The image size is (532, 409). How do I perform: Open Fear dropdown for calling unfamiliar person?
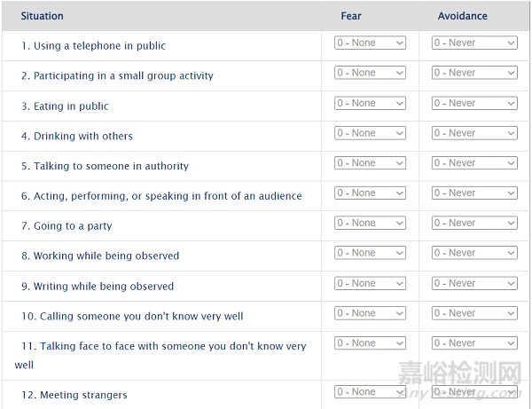click(x=370, y=313)
